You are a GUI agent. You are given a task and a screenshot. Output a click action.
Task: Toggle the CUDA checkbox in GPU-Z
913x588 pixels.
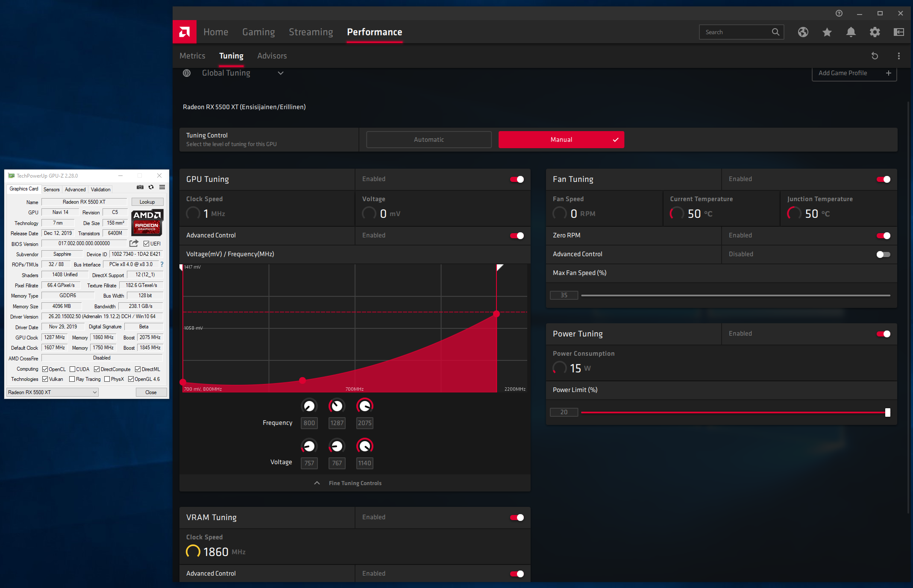click(x=72, y=369)
